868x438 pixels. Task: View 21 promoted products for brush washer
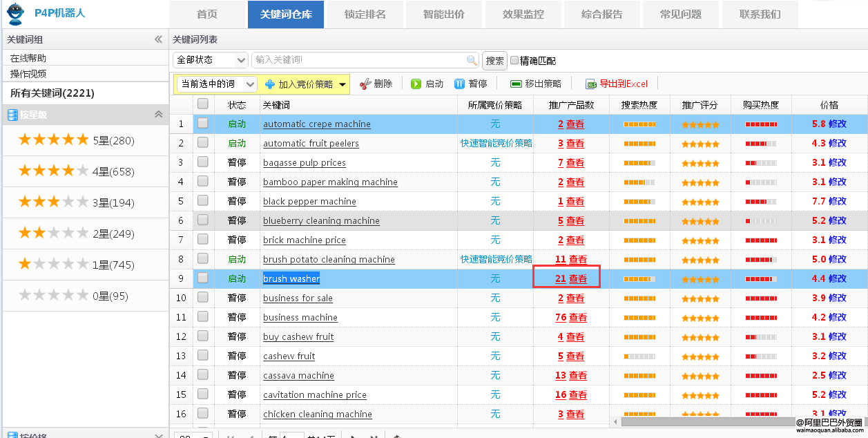[x=571, y=278]
